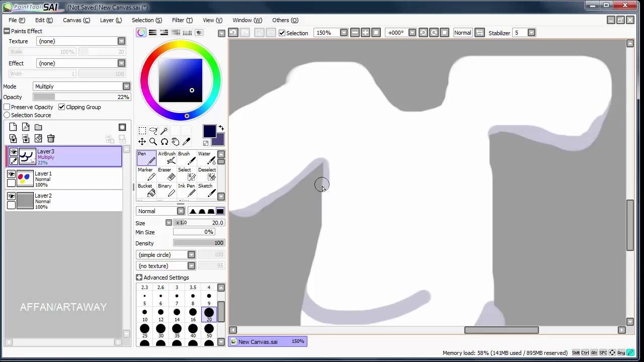Click the zoom out minus button

tap(355, 33)
